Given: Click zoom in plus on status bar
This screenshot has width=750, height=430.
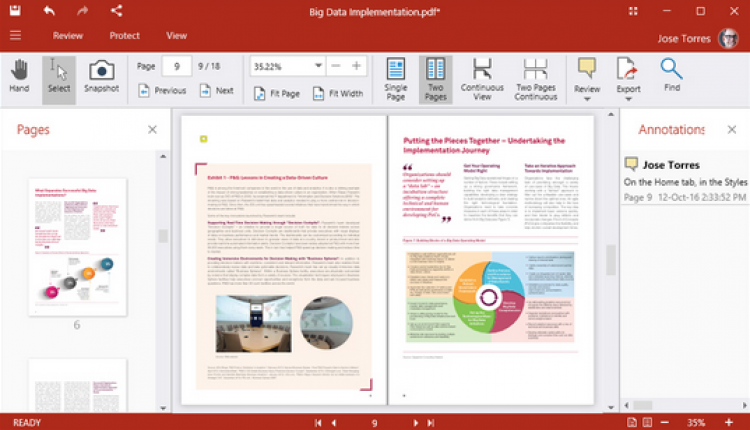Looking at the screenshot, I should pyautogui.click(x=729, y=422).
